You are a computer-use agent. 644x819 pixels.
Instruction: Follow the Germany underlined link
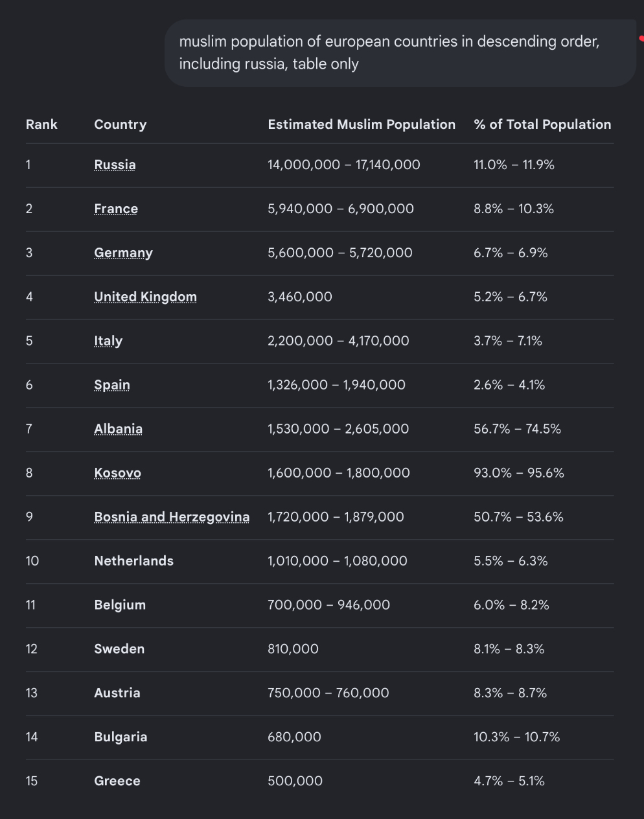click(123, 253)
